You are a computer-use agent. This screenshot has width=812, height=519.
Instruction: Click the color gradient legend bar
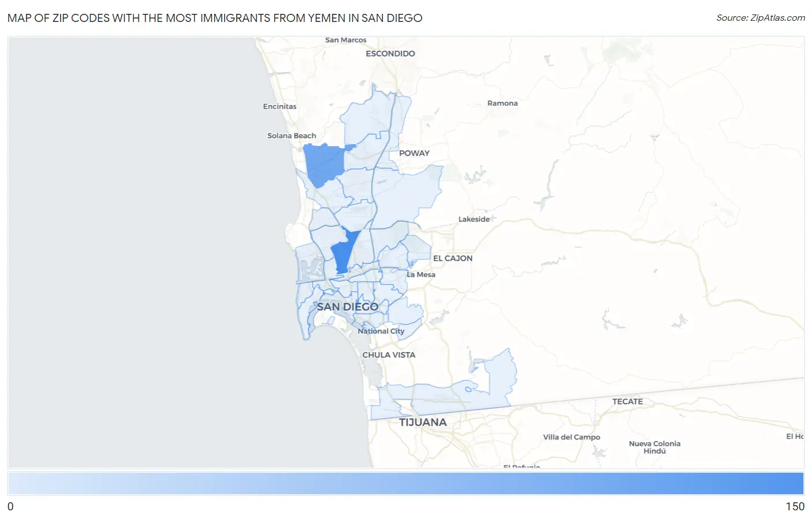tap(406, 483)
